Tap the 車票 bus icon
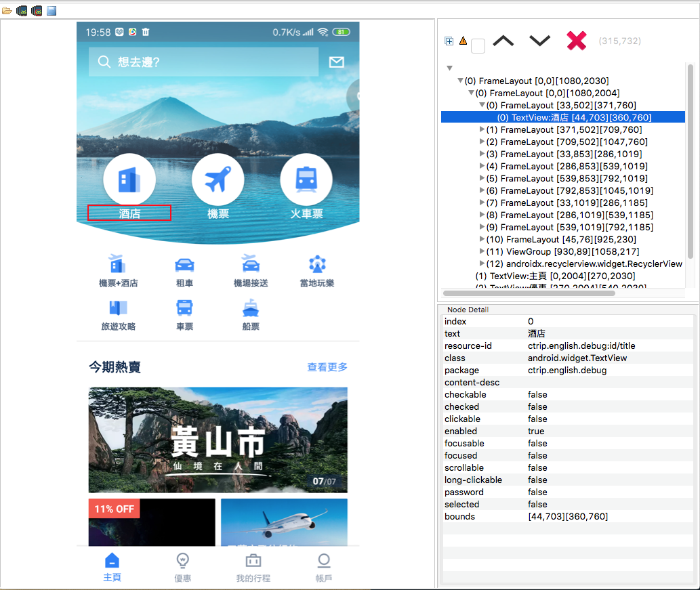Viewport: 700px width, 590px height. coord(184,308)
